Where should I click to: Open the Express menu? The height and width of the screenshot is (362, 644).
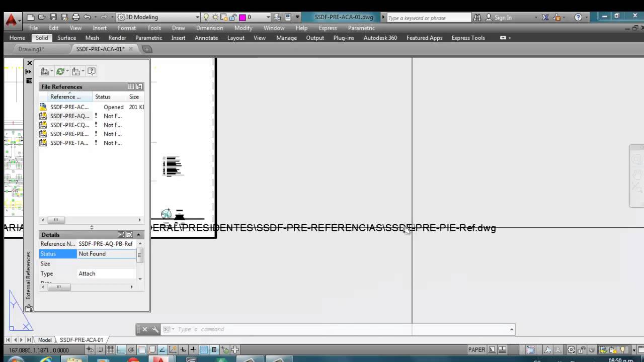[328, 28]
